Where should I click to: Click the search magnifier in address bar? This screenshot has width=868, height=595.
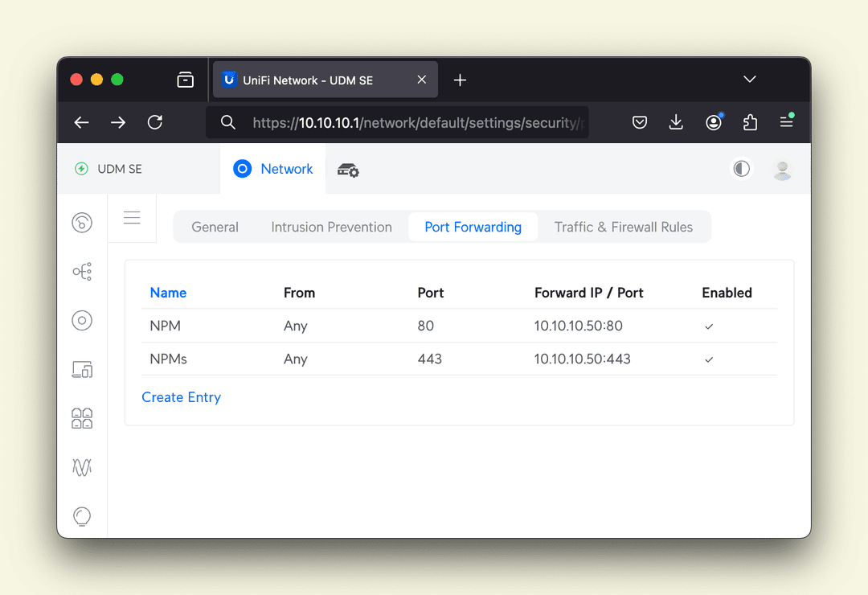228,122
